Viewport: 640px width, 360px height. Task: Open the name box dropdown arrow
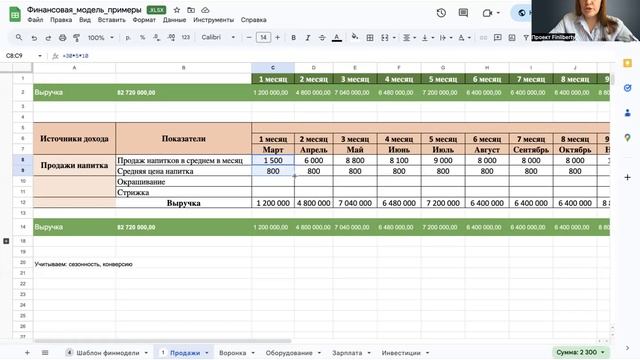coord(40,56)
